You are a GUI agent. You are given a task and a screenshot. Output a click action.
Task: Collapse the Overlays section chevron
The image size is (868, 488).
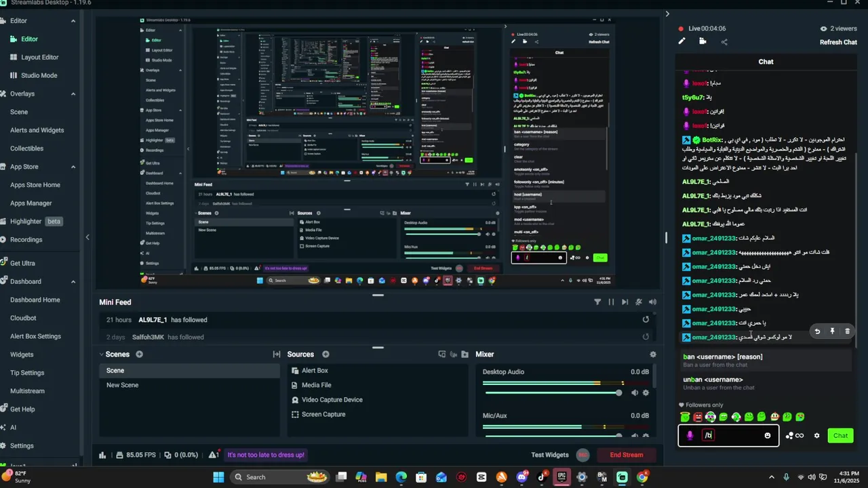pos(73,94)
